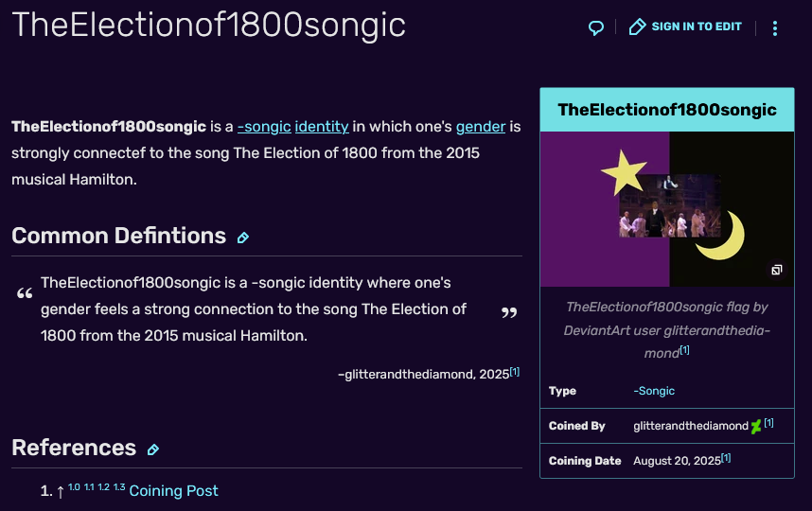Open the three-dot more actions menu
Screen dimensions: 812x511
[x=775, y=28]
